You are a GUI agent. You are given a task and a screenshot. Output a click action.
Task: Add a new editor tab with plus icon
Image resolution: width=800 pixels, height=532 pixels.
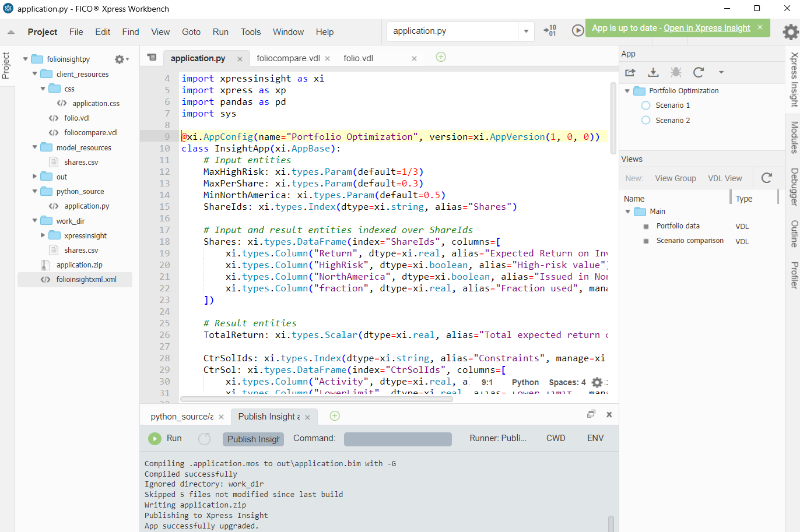(441, 57)
